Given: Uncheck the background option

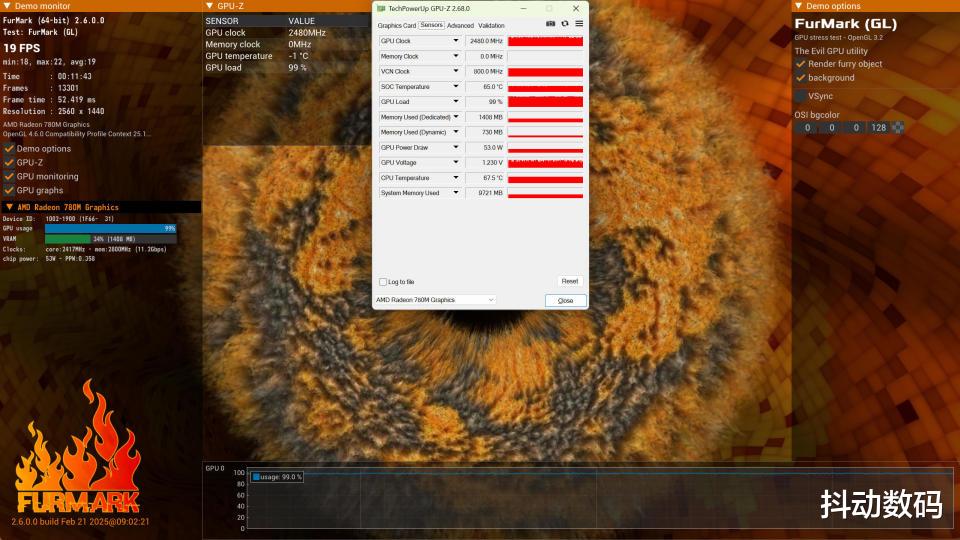Looking at the screenshot, I should pyautogui.click(x=800, y=78).
